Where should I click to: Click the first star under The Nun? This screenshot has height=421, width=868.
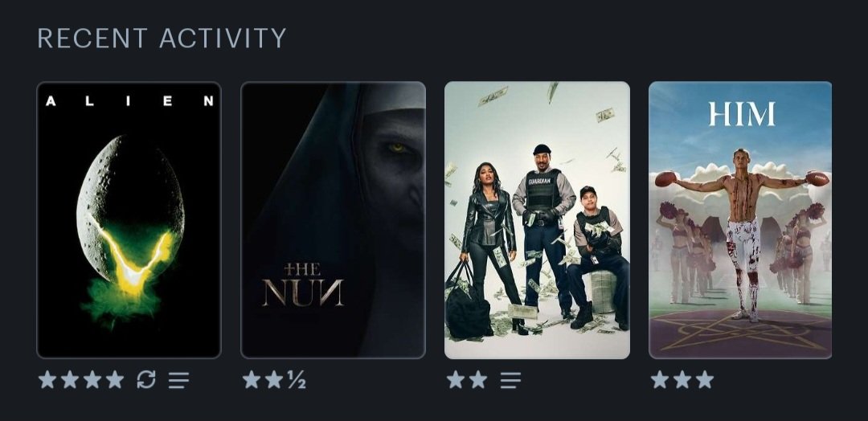(252, 379)
